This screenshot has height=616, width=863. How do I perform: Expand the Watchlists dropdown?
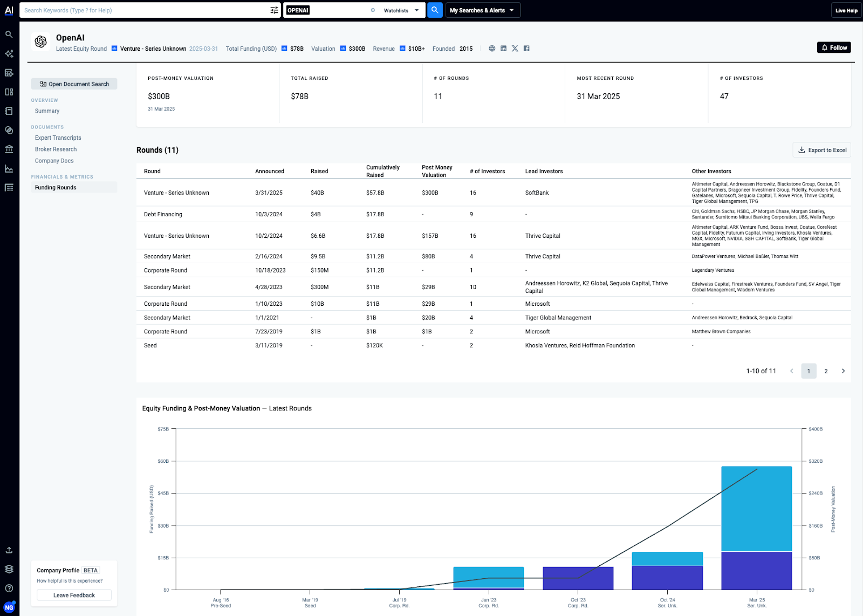(401, 10)
